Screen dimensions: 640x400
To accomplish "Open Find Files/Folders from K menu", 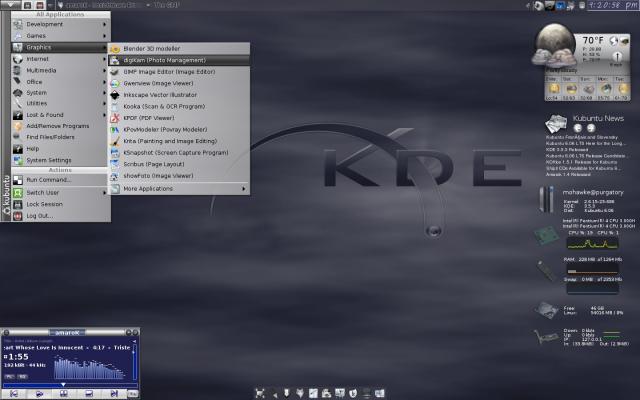I will [x=60, y=137].
